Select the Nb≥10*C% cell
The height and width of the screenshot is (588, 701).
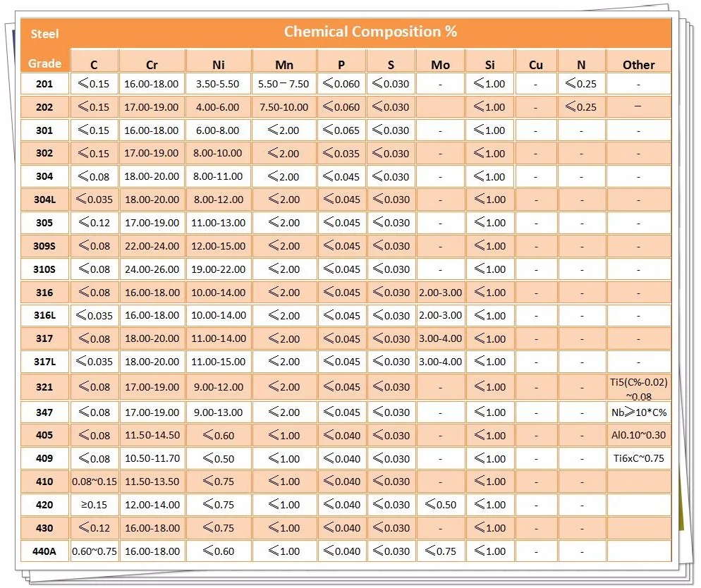coord(638,412)
